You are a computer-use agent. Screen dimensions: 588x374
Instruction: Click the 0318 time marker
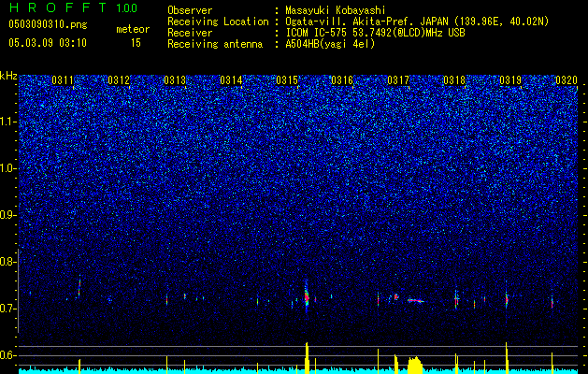coord(454,80)
